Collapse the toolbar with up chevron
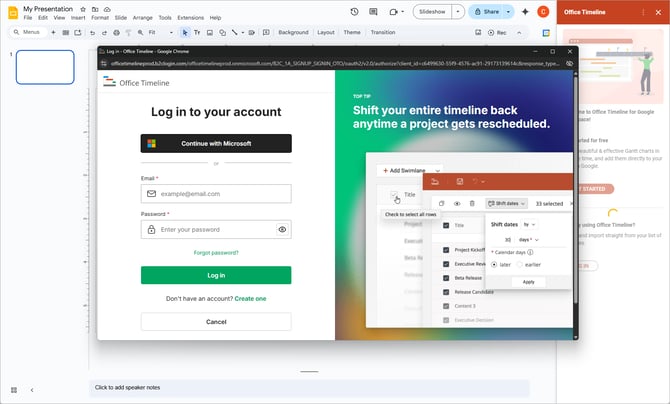Screen dimensions: 670x404 pyautogui.click(x=519, y=32)
